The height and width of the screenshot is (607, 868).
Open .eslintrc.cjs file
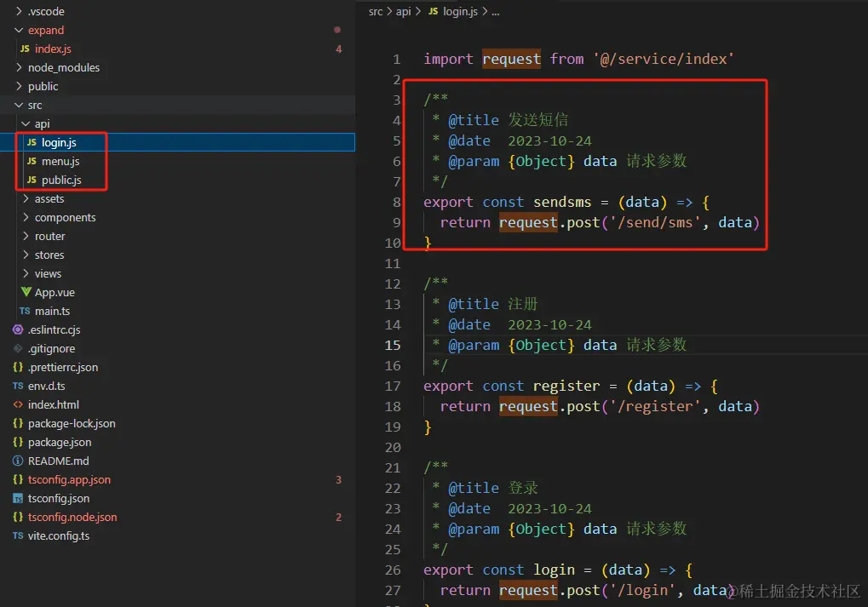coord(55,329)
